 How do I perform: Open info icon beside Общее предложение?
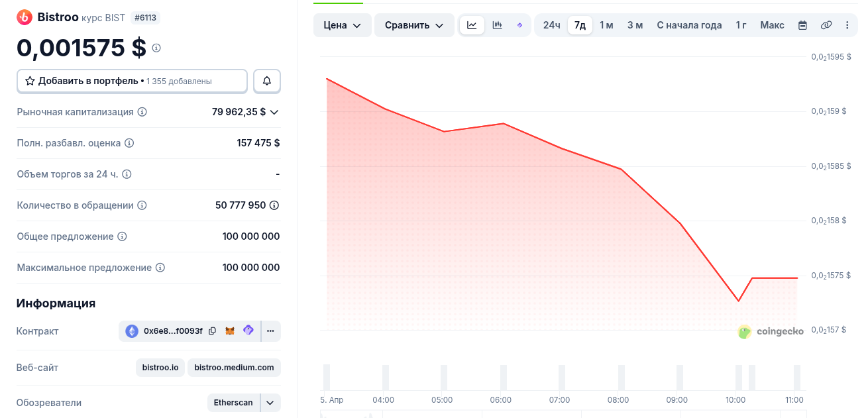(122, 236)
